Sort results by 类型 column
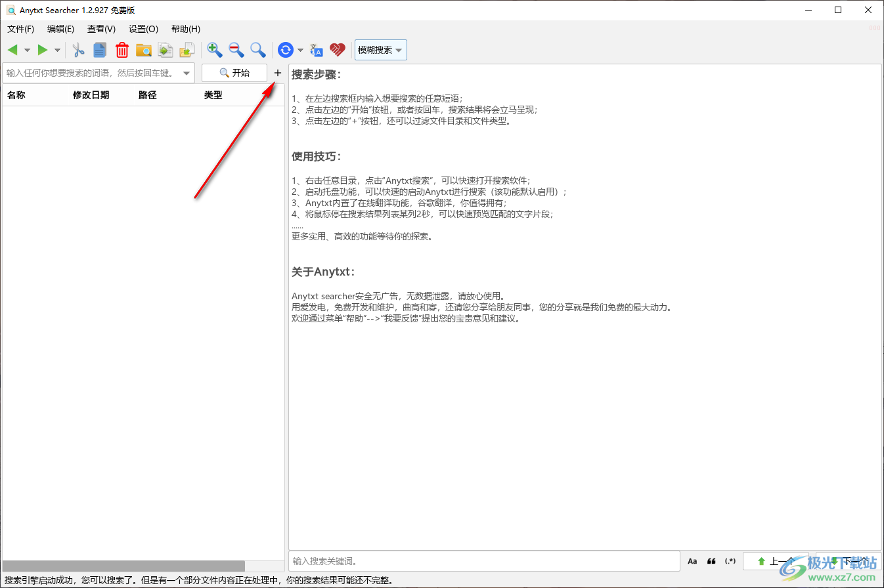Image resolution: width=884 pixels, height=588 pixels. pos(213,95)
